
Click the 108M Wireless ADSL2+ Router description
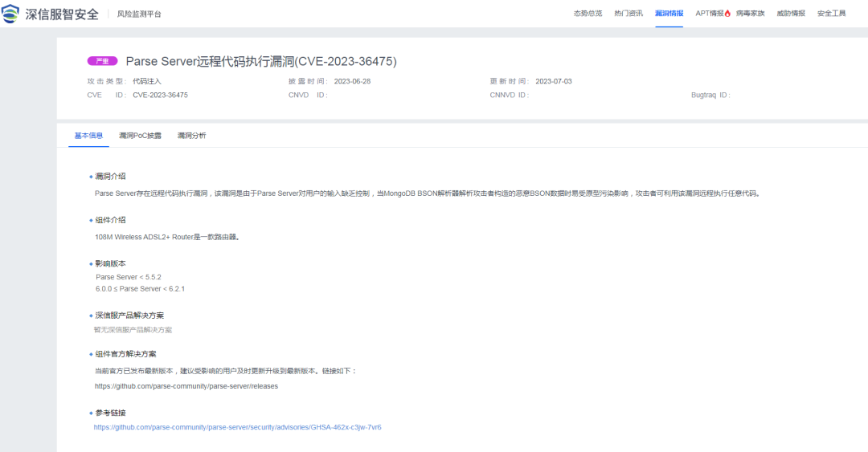[167, 237]
